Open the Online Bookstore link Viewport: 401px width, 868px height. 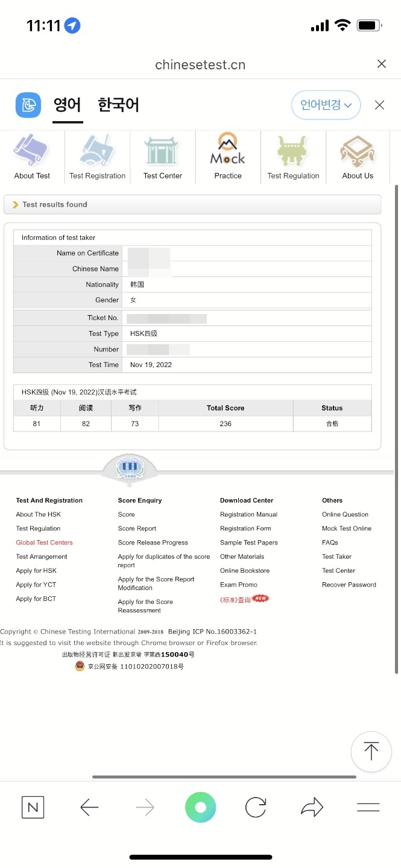245,571
